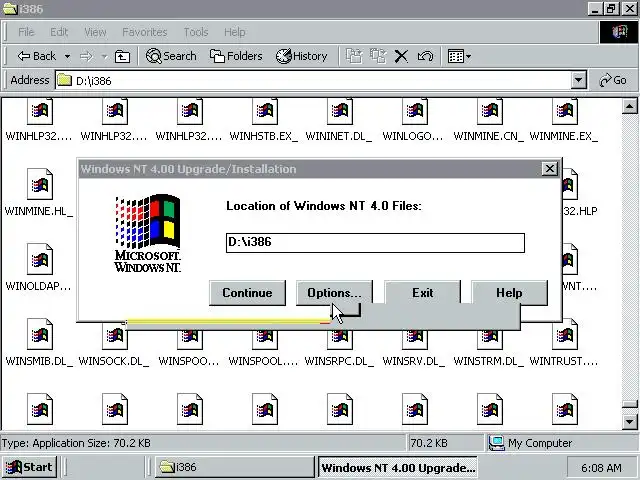Screen dimensions: 640x480
Task: Select the WINSPOO file icon
Action: point(190,340)
